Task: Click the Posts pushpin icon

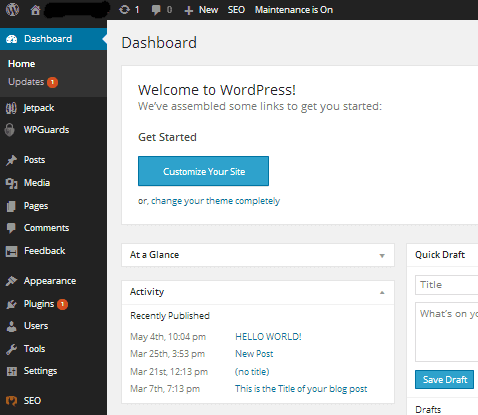Action: (x=11, y=160)
